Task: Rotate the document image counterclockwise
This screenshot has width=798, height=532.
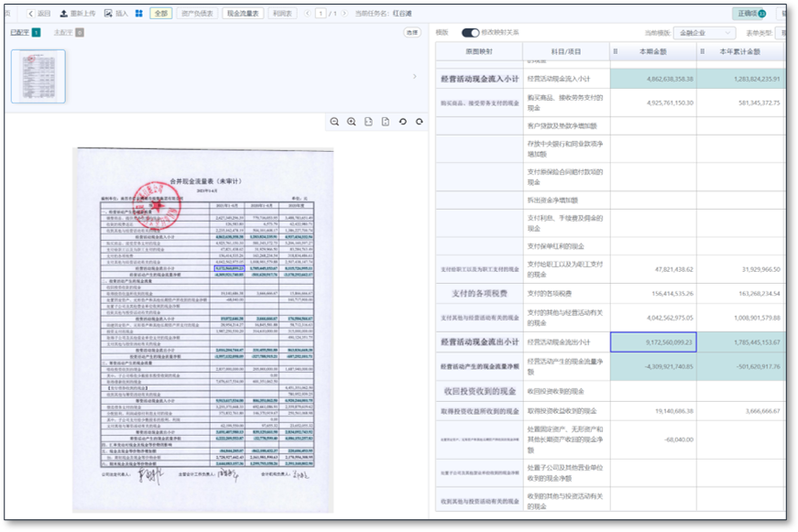Action: tap(402, 122)
